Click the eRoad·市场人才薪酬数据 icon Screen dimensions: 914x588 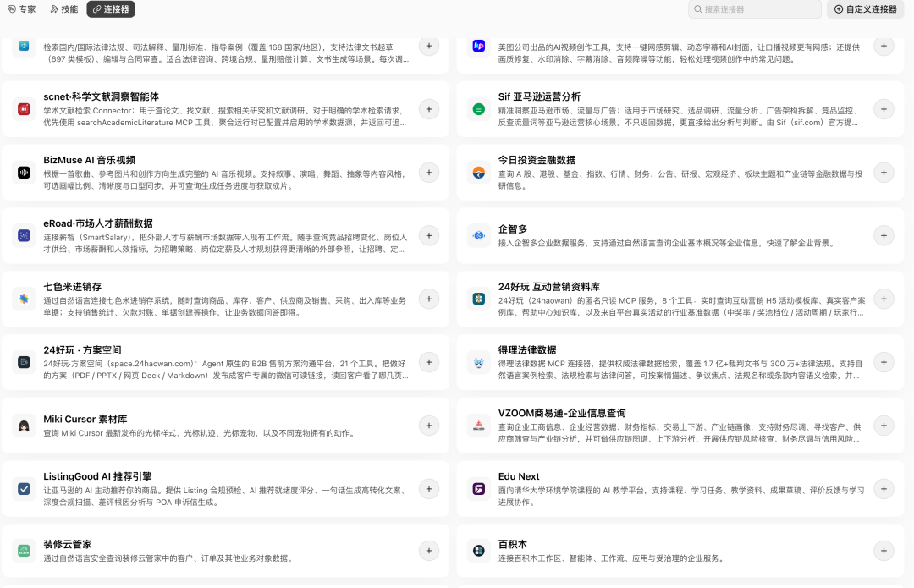pyautogui.click(x=24, y=235)
